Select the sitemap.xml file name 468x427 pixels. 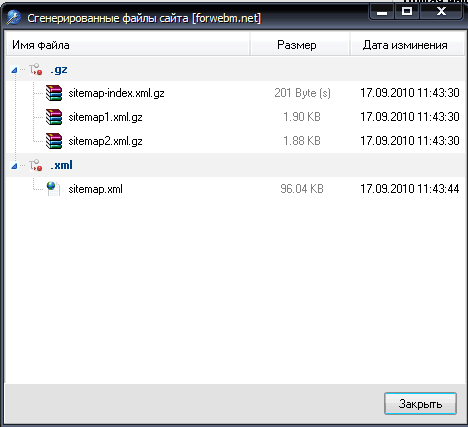click(x=96, y=189)
